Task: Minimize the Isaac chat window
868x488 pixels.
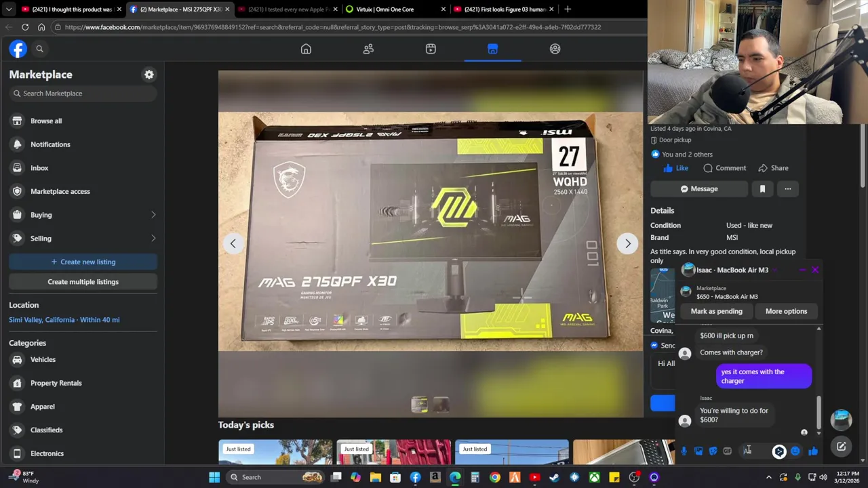Action: coord(802,270)
